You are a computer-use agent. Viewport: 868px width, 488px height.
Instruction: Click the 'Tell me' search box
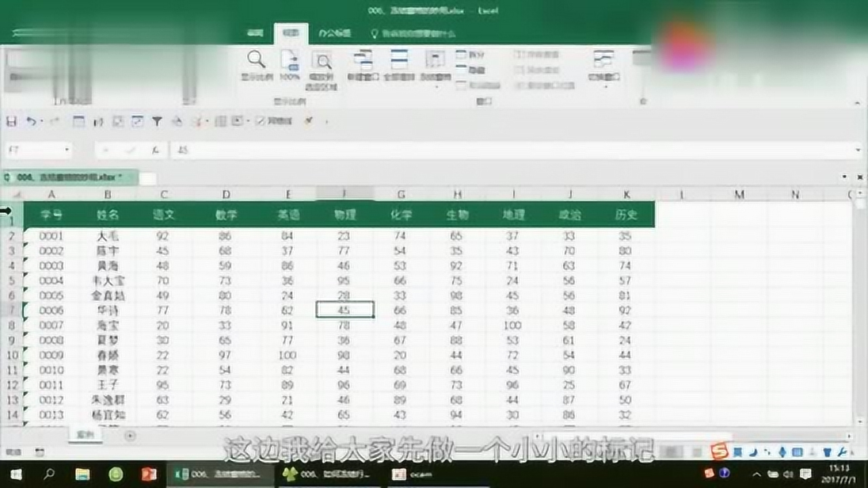pyautogui.click(x=413, y=33)
